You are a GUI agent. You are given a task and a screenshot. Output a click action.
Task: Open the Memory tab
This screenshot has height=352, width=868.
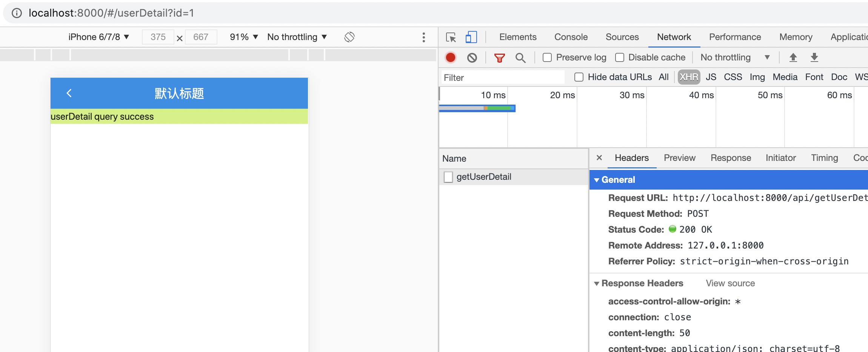[x=796, y=37]
